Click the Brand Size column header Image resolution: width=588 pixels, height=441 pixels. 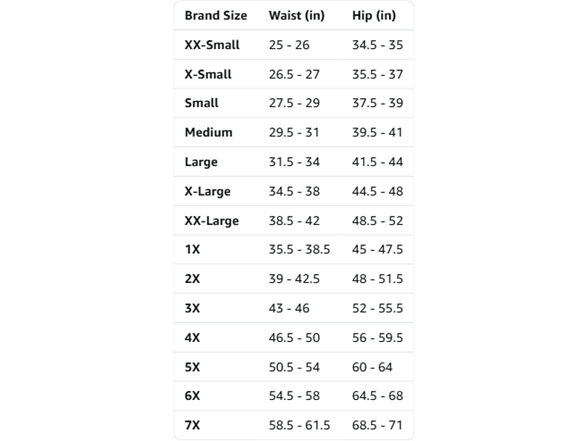216,15
